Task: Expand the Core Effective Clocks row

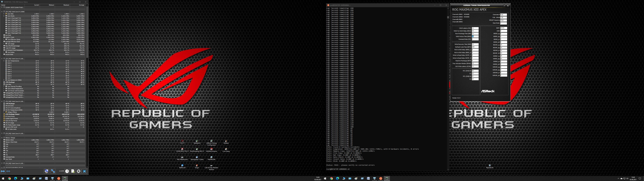Action: (4, 39)
